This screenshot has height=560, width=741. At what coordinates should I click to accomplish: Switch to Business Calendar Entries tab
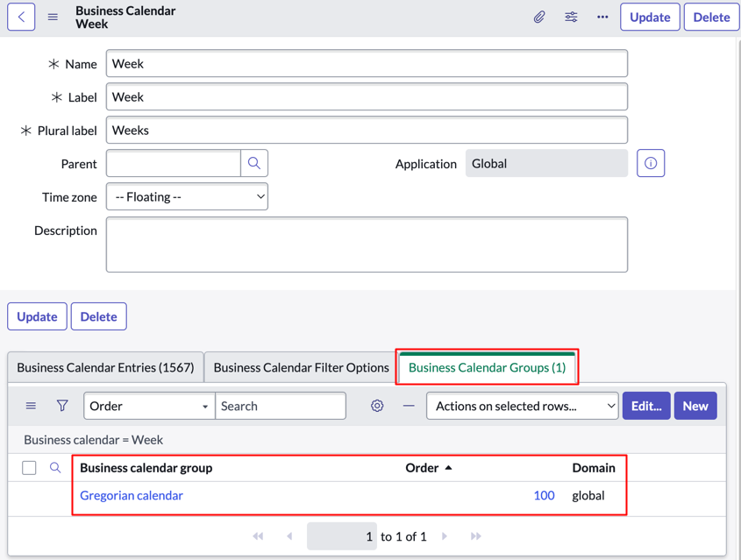[105, 367]
